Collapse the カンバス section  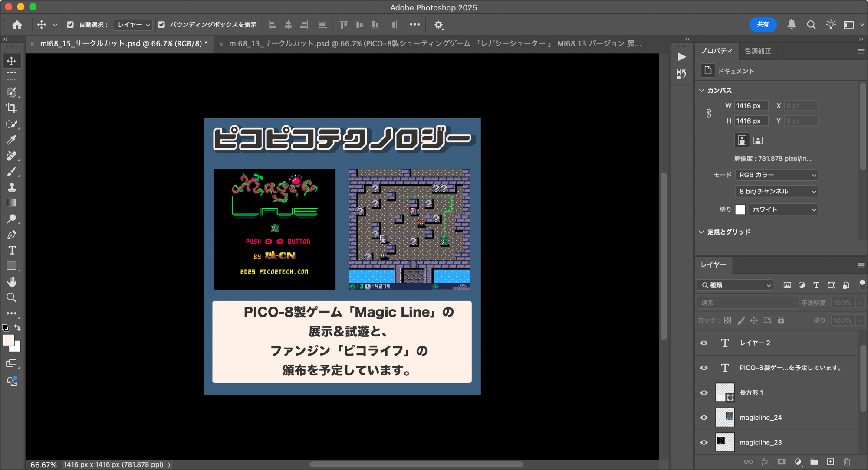pos(701,90)
